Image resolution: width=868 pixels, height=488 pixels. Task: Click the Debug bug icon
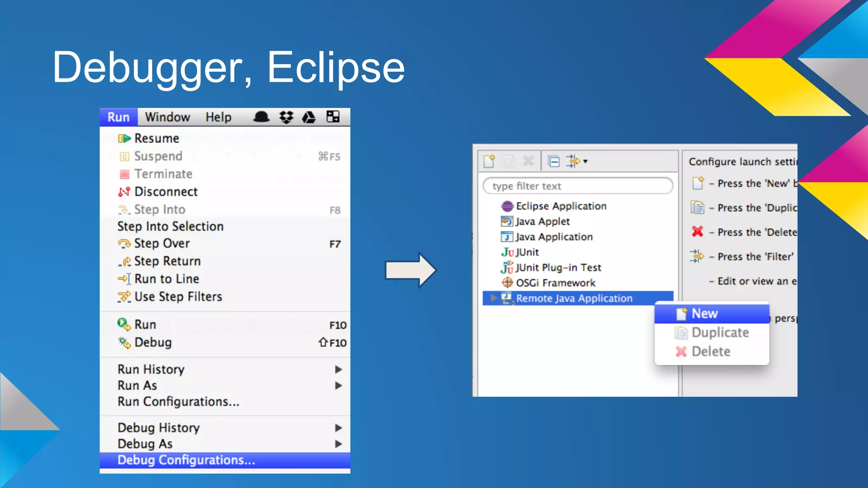tap(125, 343)
